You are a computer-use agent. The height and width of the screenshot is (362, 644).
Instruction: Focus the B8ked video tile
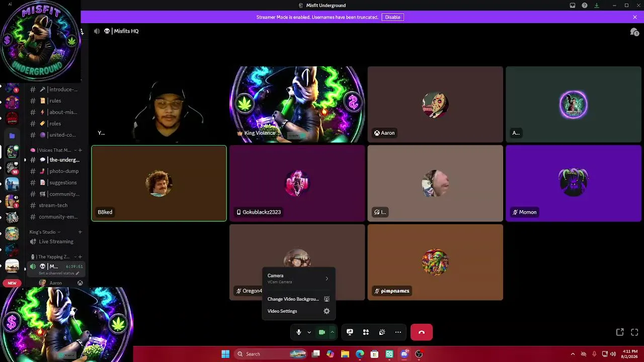pos(159,184)
